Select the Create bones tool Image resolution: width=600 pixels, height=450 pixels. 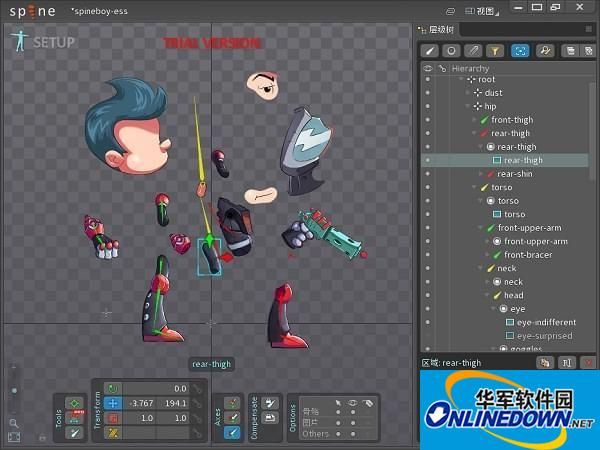[74, 433]
